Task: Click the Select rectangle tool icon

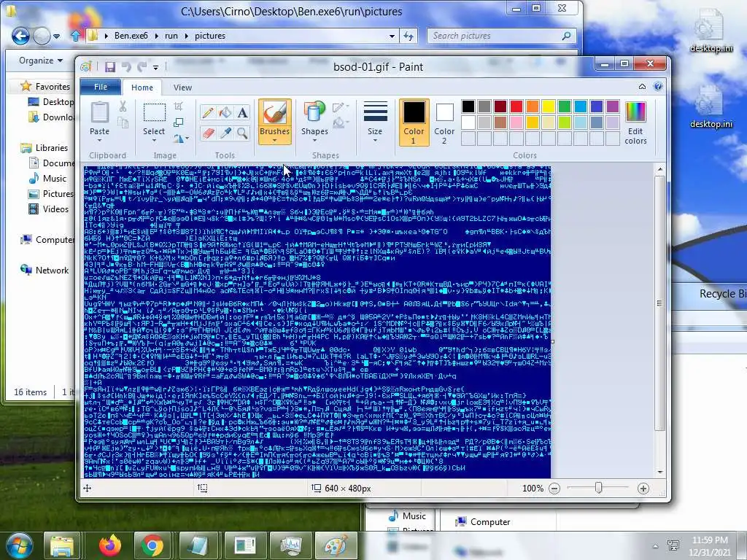Action: pos(155,113)
